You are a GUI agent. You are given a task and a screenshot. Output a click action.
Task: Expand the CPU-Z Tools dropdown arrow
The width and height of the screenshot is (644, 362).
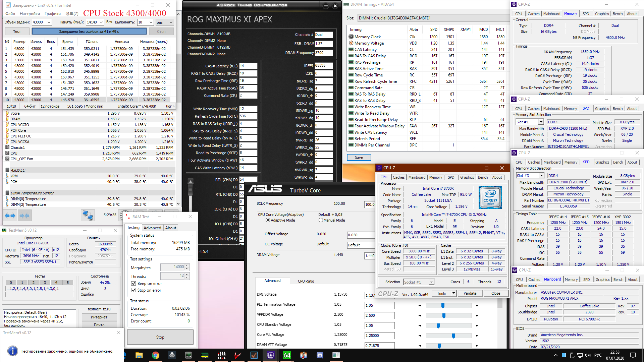pos(453,293)
